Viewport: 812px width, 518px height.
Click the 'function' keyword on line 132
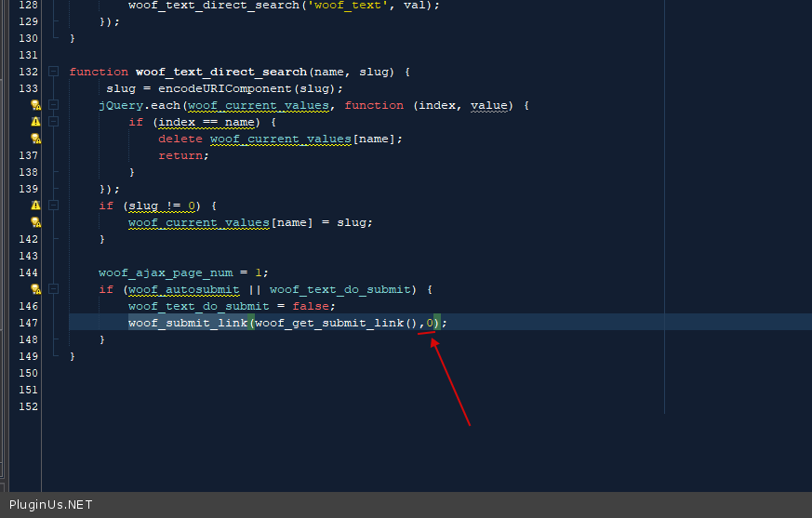click(x=99, y=72)
